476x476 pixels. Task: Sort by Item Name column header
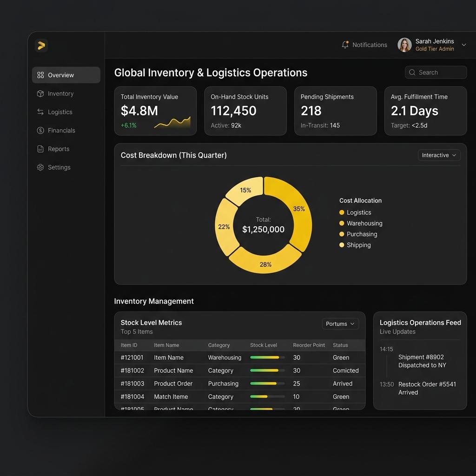166,345
